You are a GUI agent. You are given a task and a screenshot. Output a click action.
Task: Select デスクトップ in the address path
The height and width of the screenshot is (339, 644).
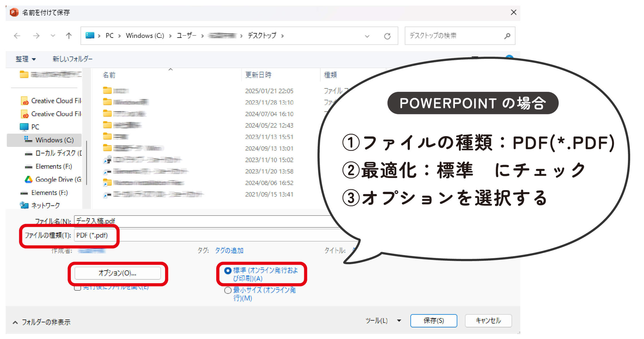click(x=262, y=36)
